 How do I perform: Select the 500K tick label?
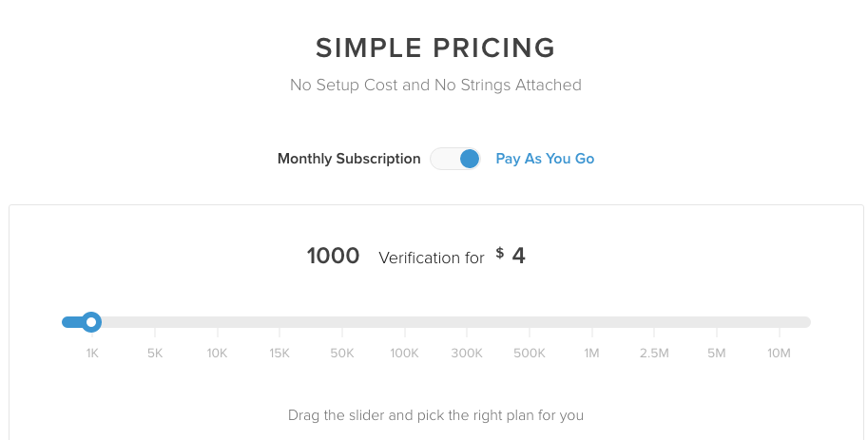pyautogui.click(x=530, y=353)
